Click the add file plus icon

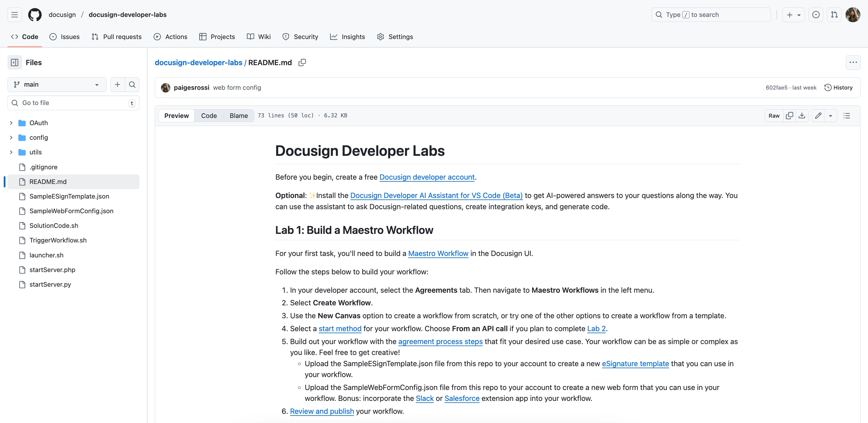coord(117,85)
